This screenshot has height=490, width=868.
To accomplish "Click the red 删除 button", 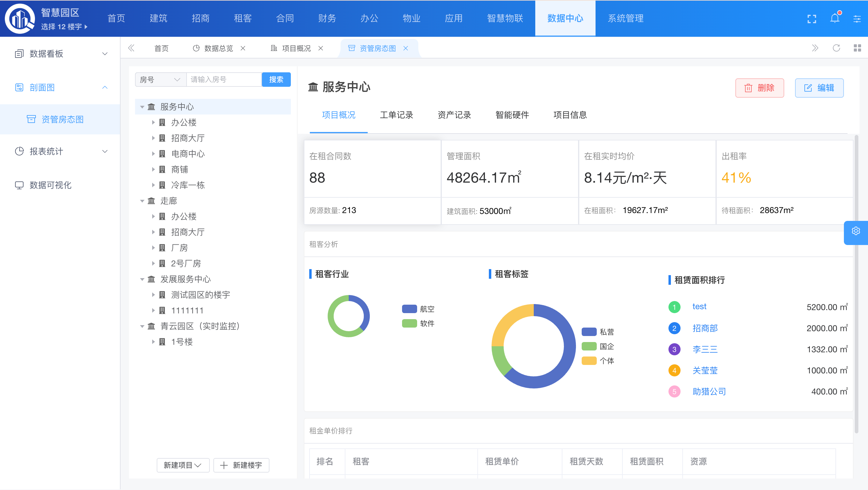I will [x=759, y=88].
